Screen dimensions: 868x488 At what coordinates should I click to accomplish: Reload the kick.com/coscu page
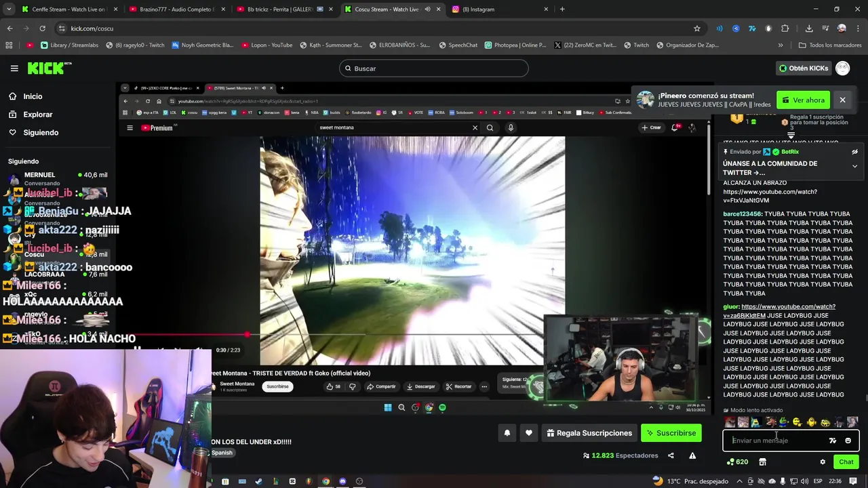click(42, 28)
